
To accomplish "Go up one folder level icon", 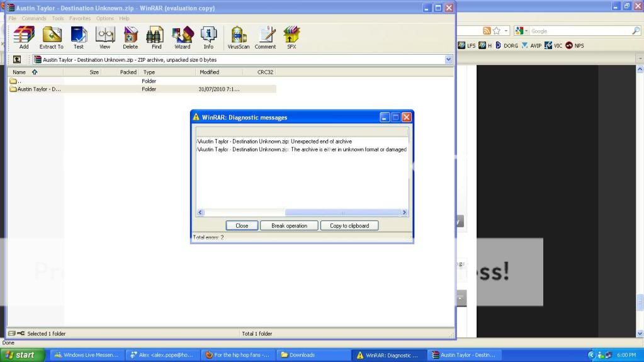I will pos(17,60).
